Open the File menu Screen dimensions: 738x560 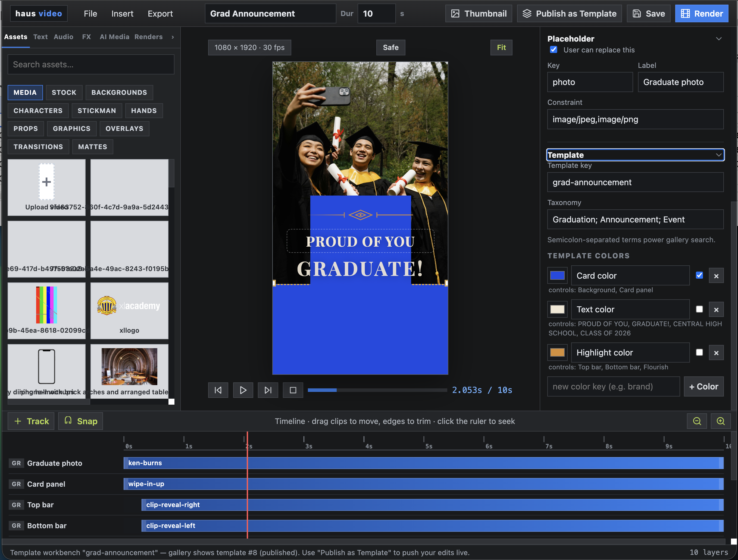pyautogui.click(x=90, y=14)
